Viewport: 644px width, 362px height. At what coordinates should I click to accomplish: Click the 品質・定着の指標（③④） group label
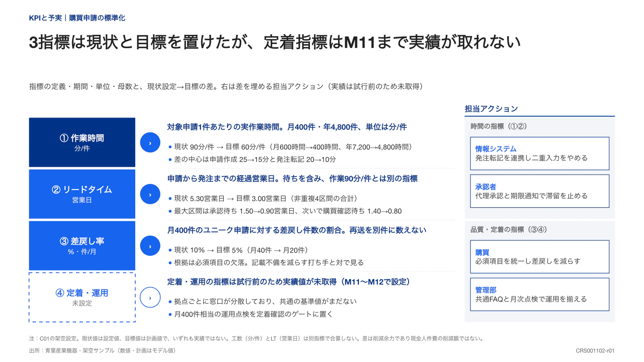point(509,230)
